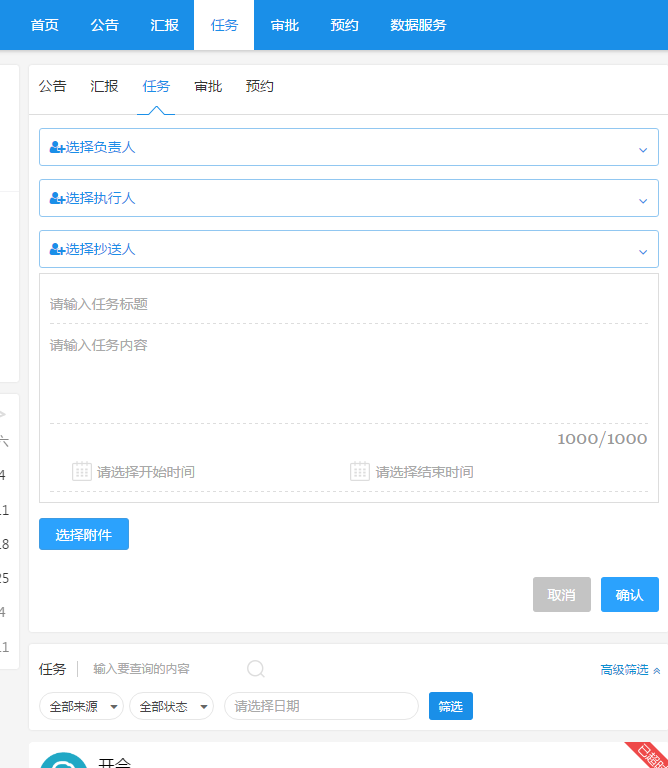Select the 任务 top navigation tab

[224, 25]
